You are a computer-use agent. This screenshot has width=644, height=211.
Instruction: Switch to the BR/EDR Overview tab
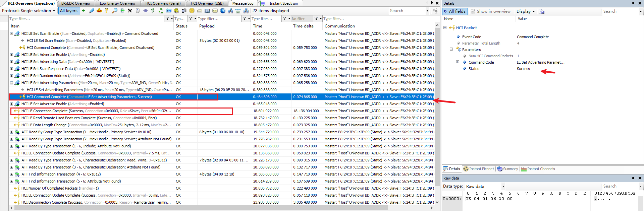pyautogui.click(x=76, y=3)
